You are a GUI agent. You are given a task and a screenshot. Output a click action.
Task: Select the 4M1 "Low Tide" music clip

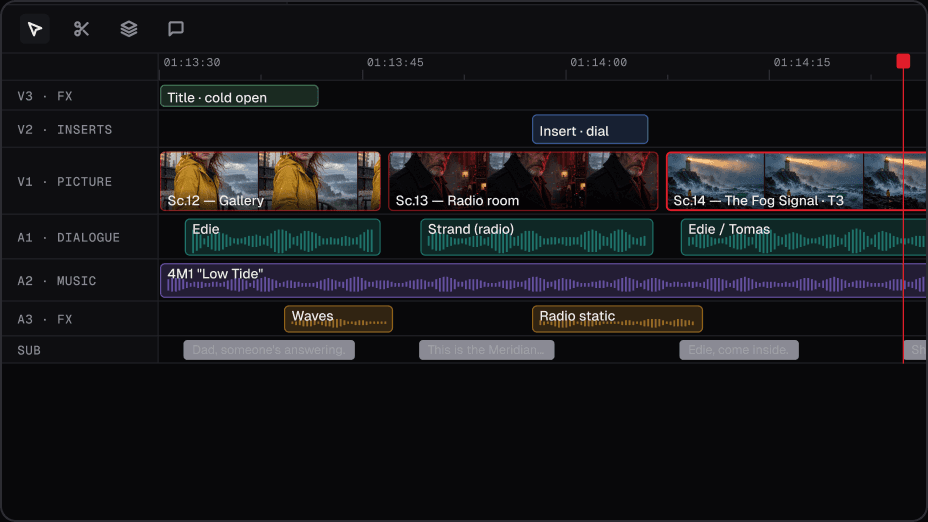543,281
